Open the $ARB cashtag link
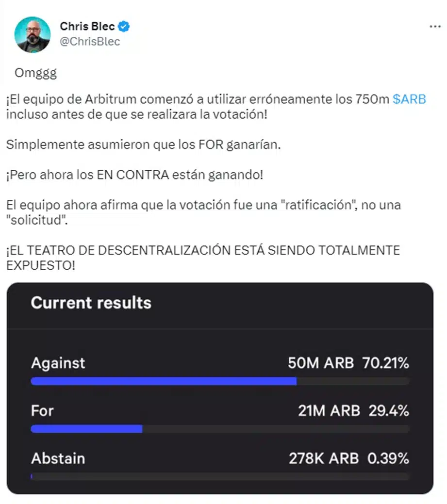 (409, 99)
